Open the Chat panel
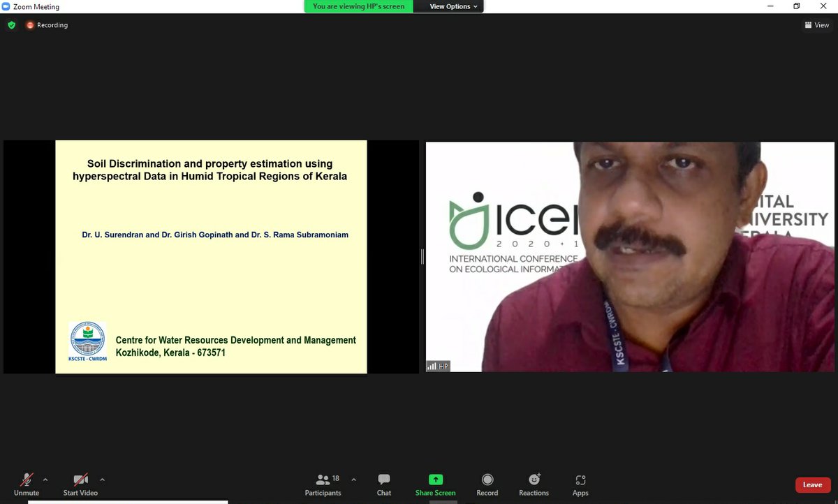Viewport: 838px width, 504px height. pos(384,485)
